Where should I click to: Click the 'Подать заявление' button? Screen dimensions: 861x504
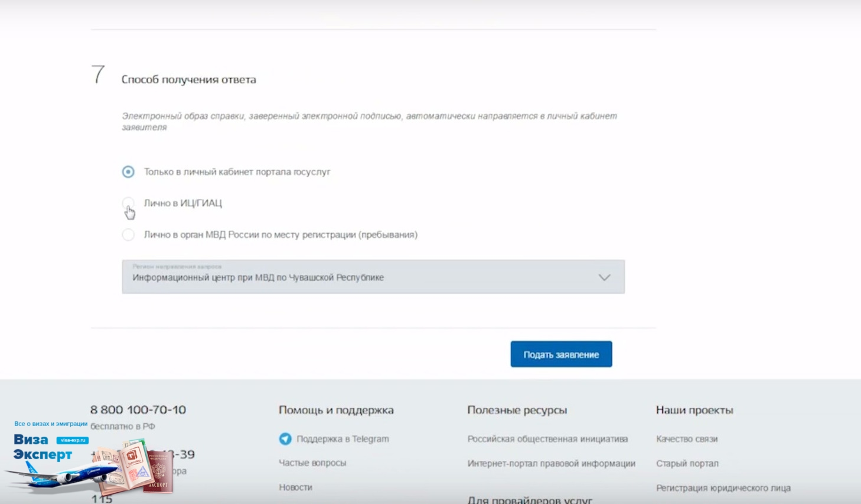click(x=561, y=354)
